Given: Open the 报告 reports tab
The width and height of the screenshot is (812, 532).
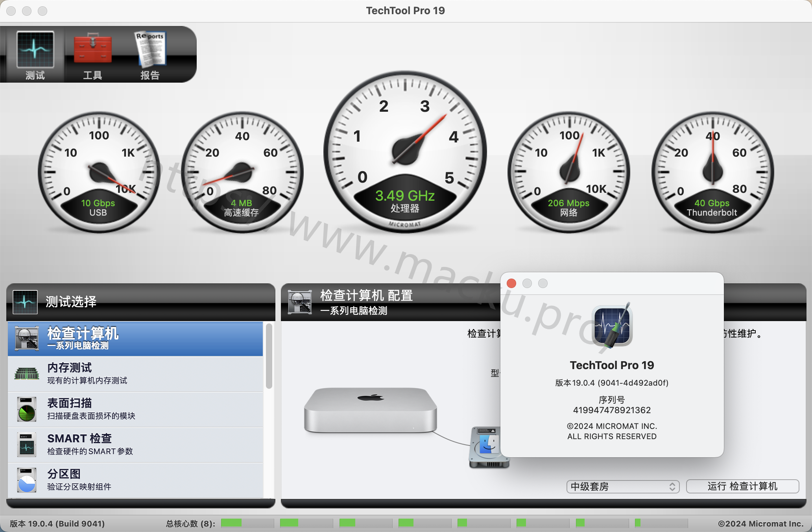Looking at the screenshot, I should tap(150, 55).
